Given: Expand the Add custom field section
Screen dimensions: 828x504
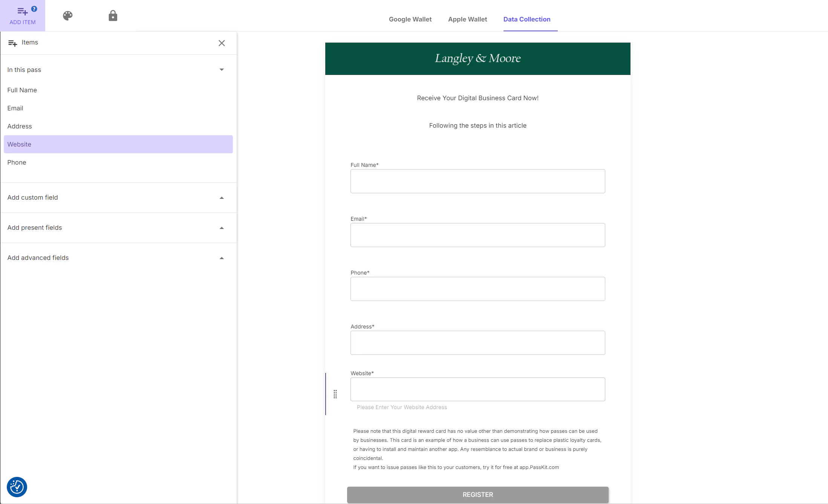Looking at the screenshot, I should [x=222, y=198].
